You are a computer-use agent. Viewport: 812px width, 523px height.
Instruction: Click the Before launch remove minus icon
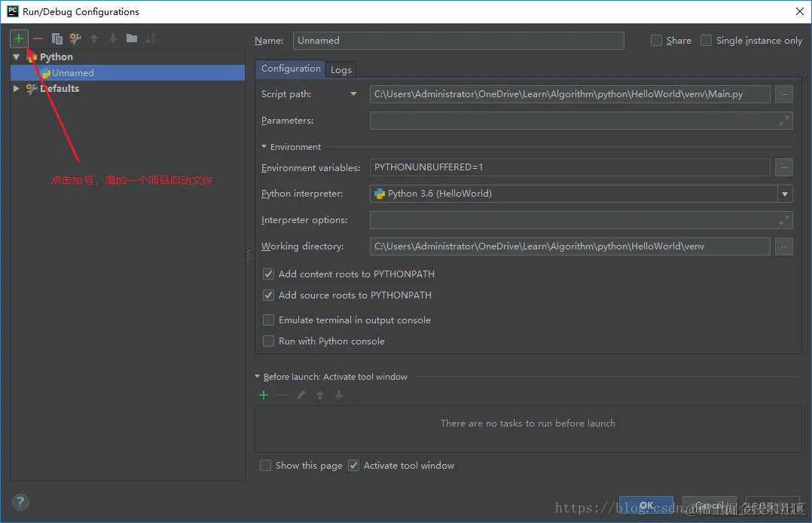(x=282, y=396)
